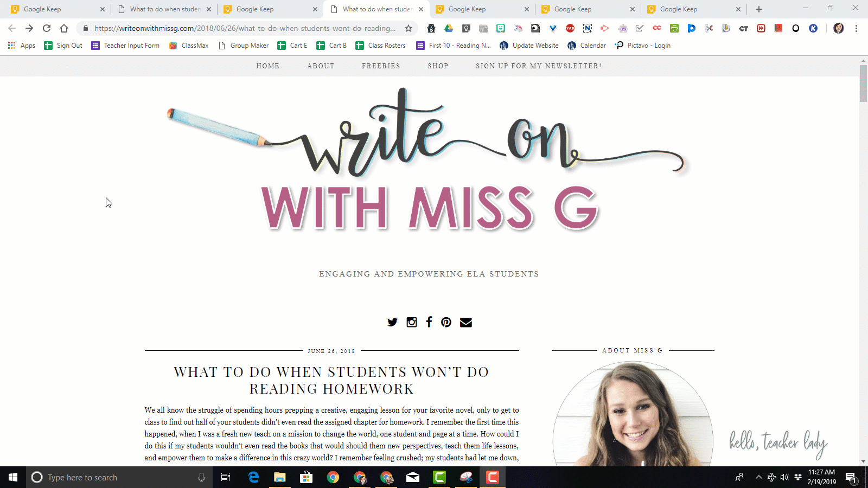Click the Write On With Miss G logo
Screen dimensions: 868x488
(429, 161)
